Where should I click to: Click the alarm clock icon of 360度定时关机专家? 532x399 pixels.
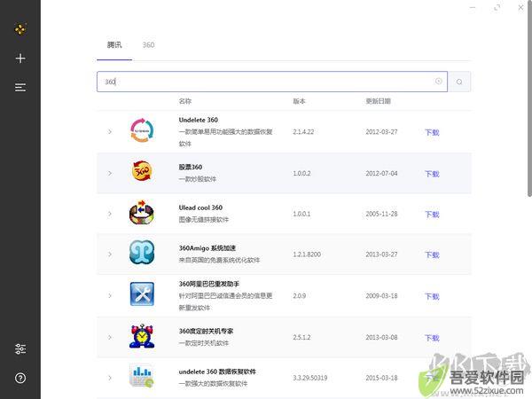[142, 336]
